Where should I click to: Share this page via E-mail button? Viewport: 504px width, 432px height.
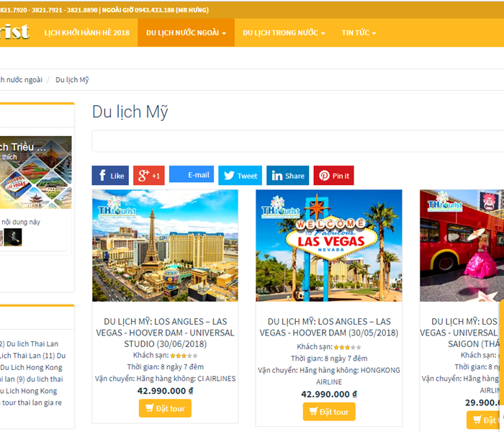click(192, 174)
